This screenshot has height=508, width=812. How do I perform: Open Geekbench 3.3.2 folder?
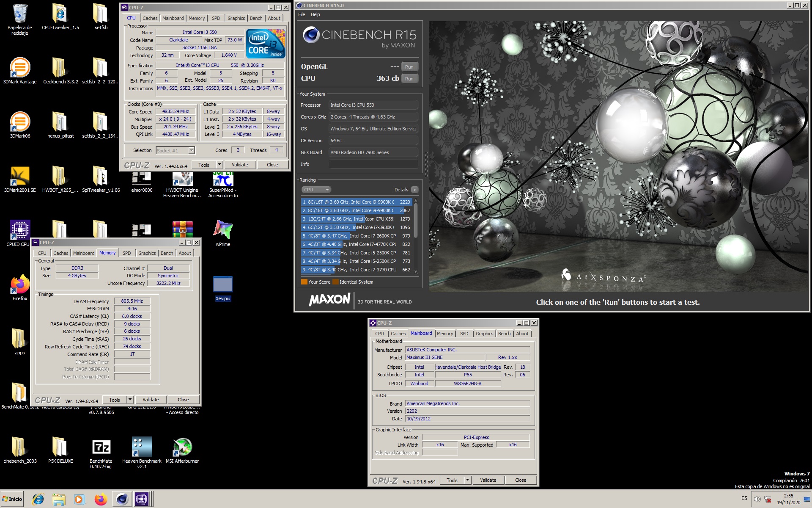tap(60, 71)
